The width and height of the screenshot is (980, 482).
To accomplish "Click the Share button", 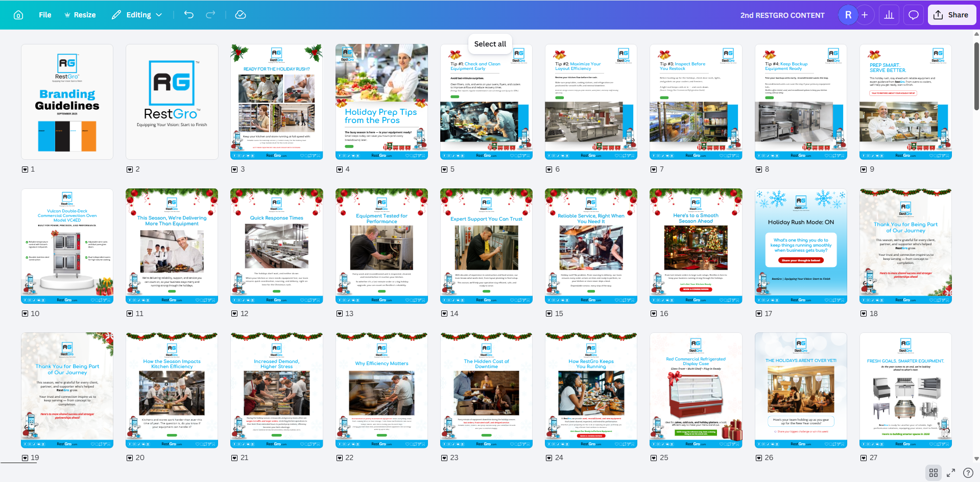I will [x=952, y=15].
